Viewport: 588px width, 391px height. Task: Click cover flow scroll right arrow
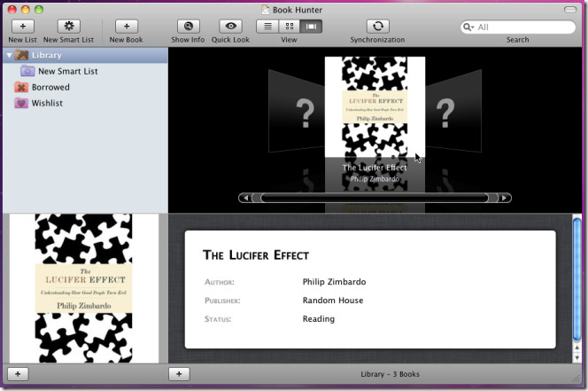(x=505, y=198)
